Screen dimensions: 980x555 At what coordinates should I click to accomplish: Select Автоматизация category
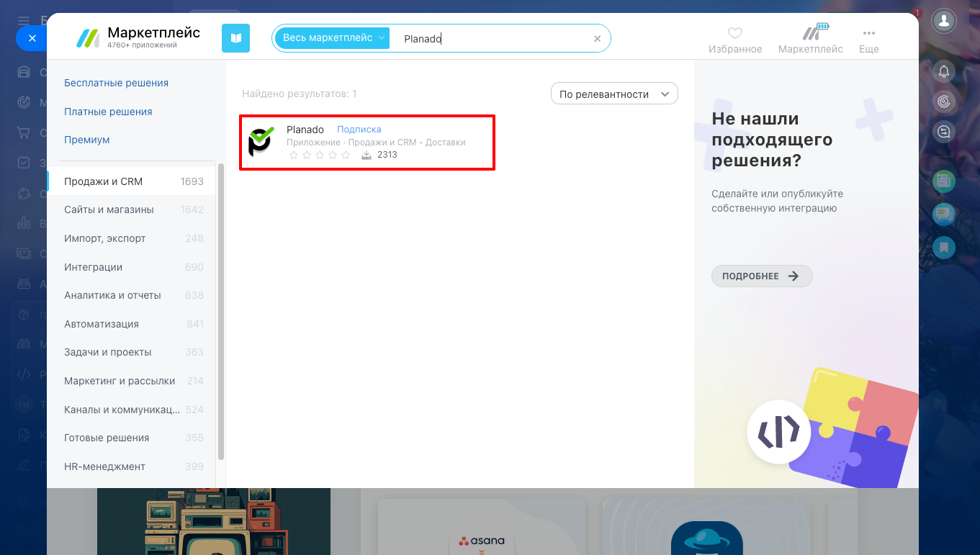(x=131, y=324)
